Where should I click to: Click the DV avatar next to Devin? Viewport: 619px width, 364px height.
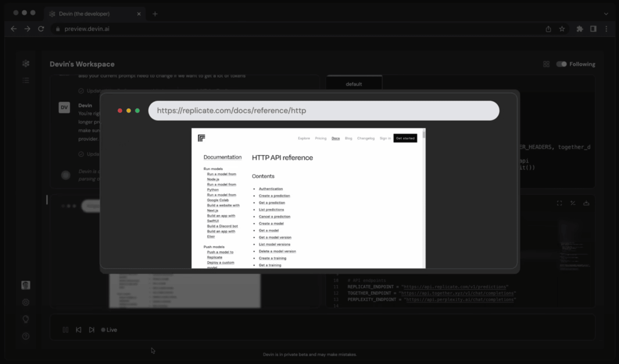pos(64,108)
